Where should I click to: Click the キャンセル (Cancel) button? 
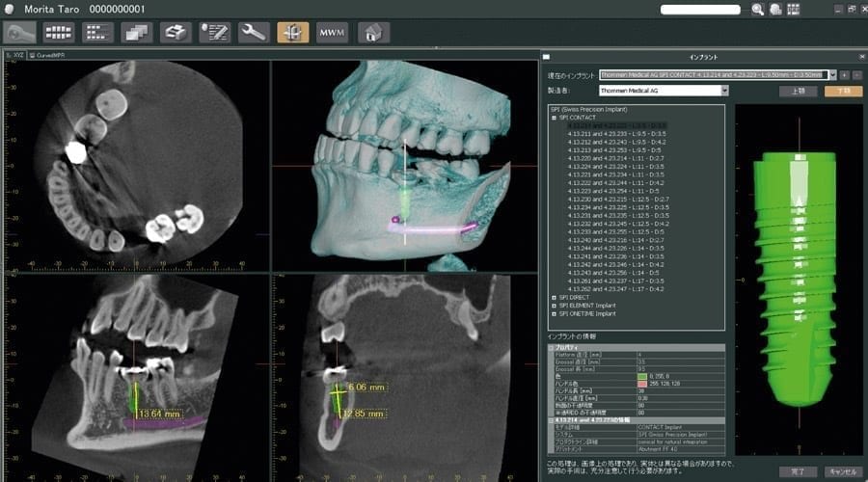coord(842,471)
